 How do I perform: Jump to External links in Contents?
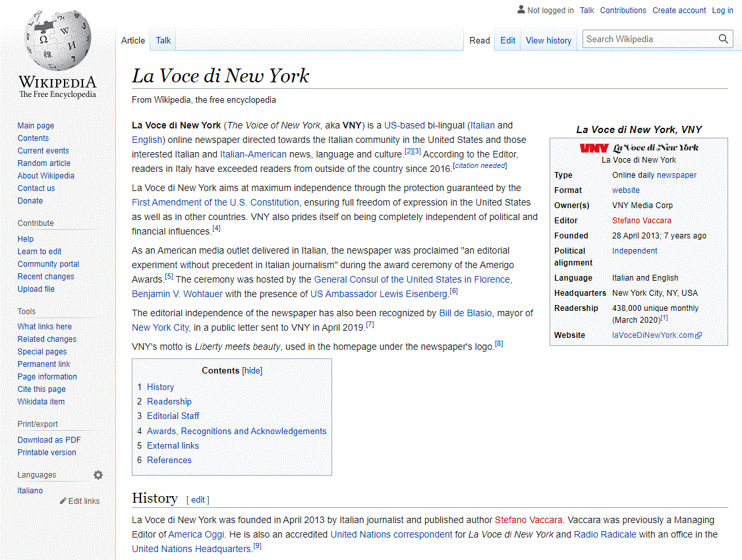[173, 446]
